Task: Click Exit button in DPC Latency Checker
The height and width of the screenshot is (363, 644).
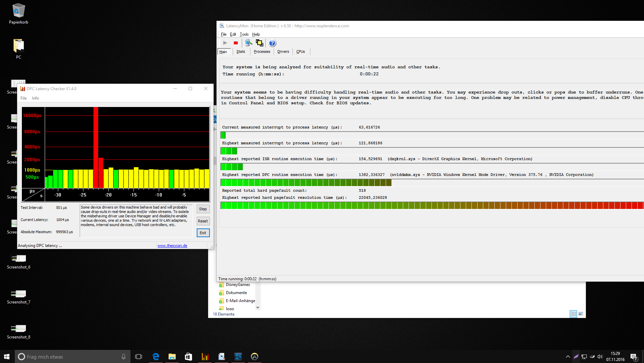Action: [203, 233]
